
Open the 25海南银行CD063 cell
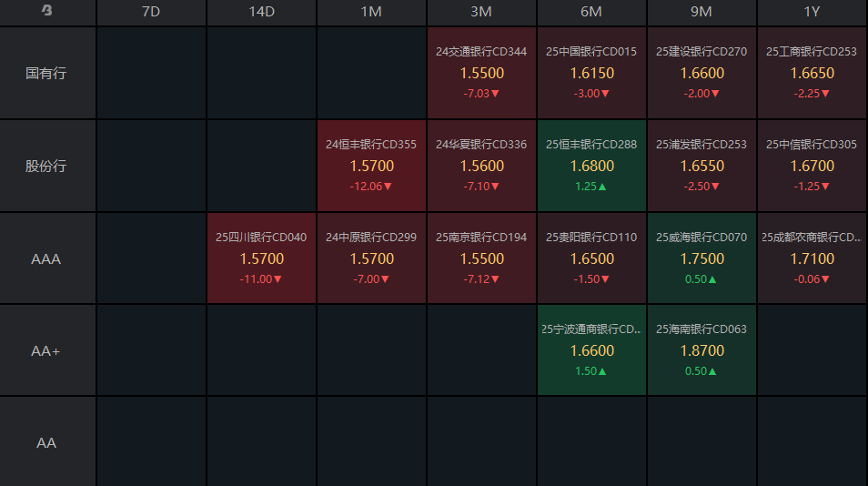[701, 349]
